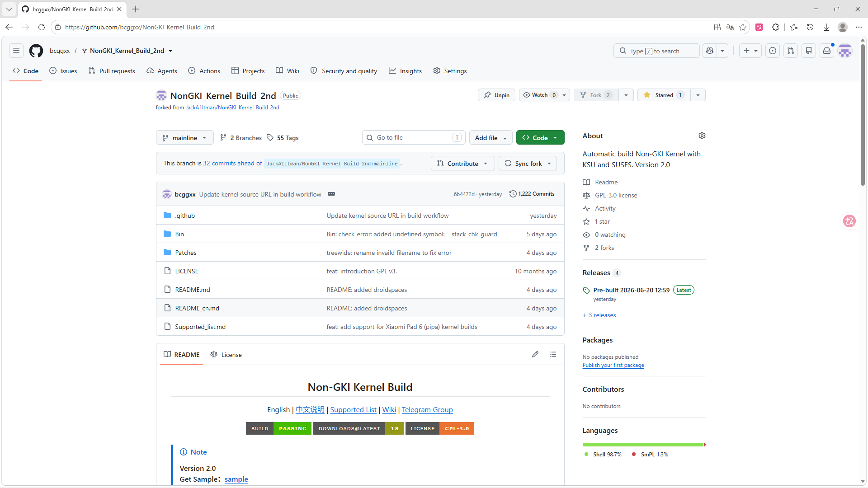
Task: Edit README with pencil icon
Action: point(535,354)
